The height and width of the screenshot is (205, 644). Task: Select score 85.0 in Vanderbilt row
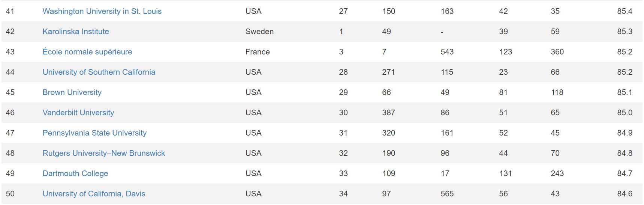(x=625, y=113)
